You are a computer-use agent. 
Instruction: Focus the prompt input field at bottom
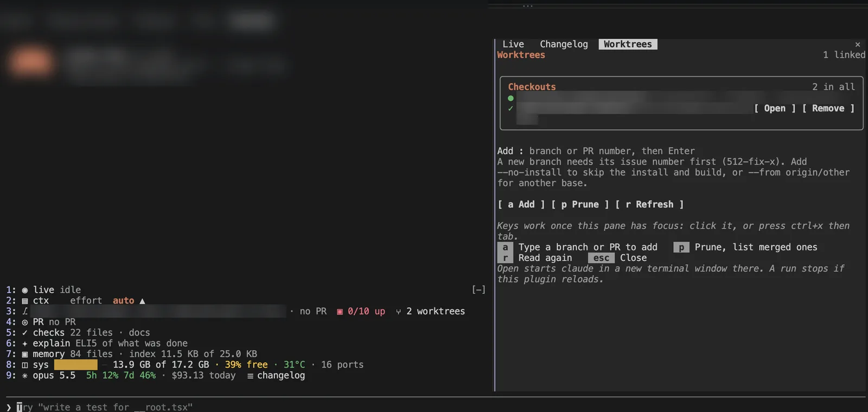pos(434,407)
